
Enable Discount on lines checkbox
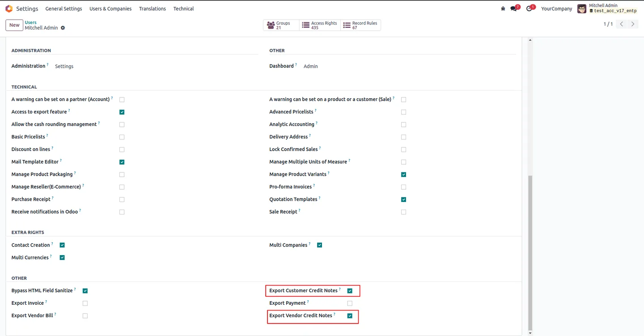[x=122, y=150]
